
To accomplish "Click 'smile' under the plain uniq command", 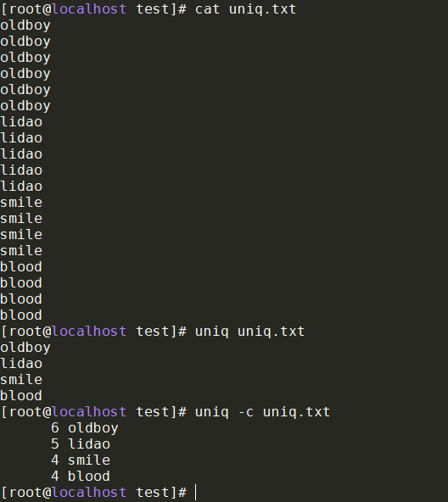I will tap(21, 380).
